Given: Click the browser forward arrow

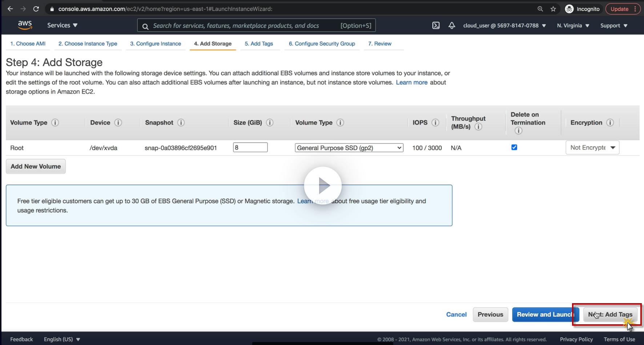Looking at the screenshot, I should point(23,9).
